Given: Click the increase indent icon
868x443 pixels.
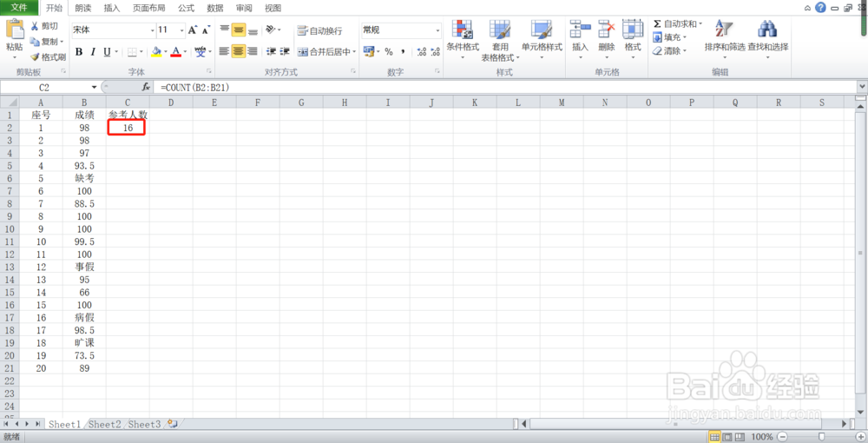Looking at the screenshot, I should (x=285, y=51).
